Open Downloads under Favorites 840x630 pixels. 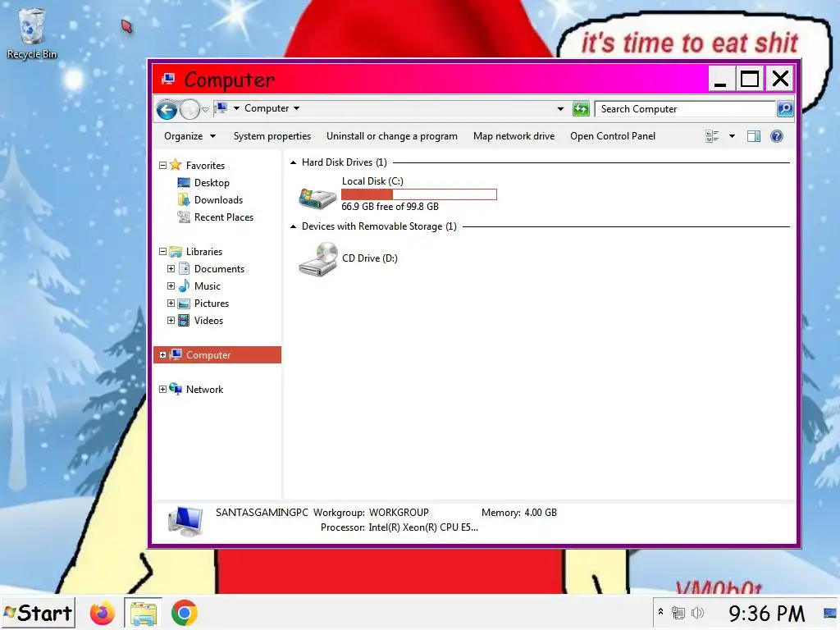click(218, 200)
